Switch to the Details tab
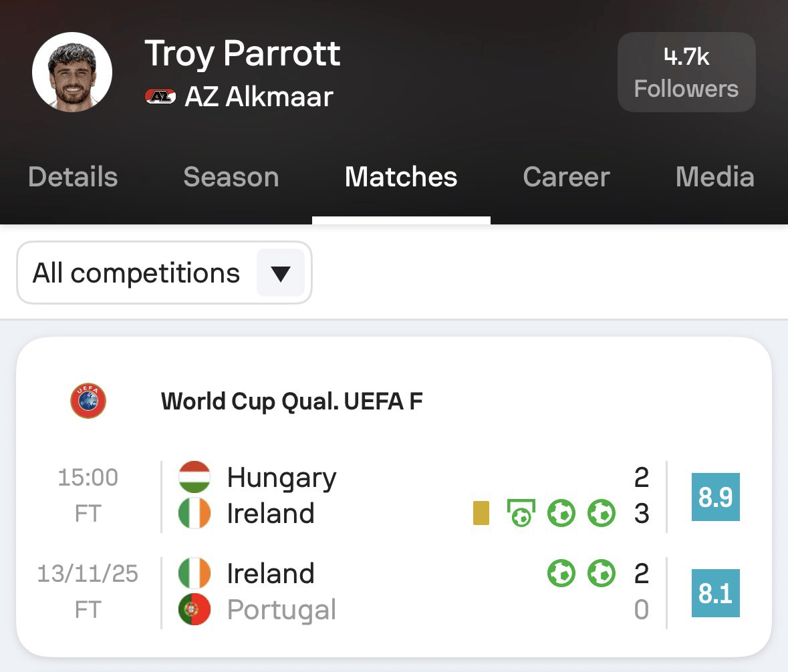This screenshot has height=672, width=788. (x=73, y=177)
